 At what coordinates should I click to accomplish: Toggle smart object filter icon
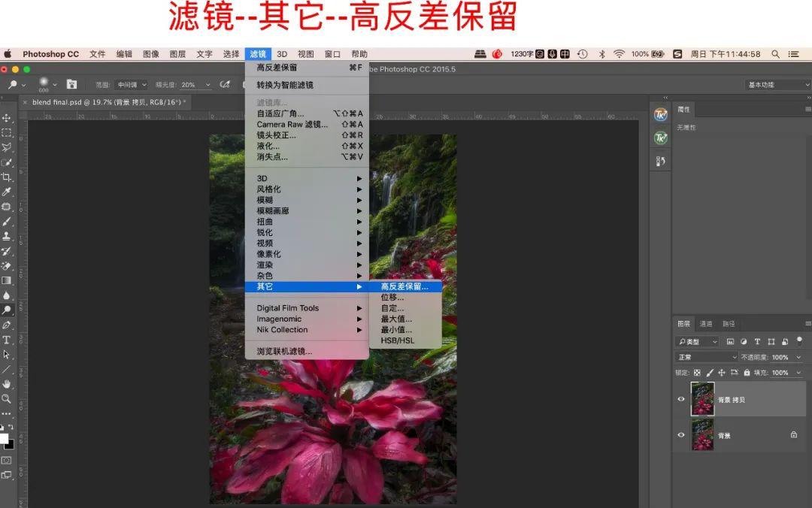[784, 342]
